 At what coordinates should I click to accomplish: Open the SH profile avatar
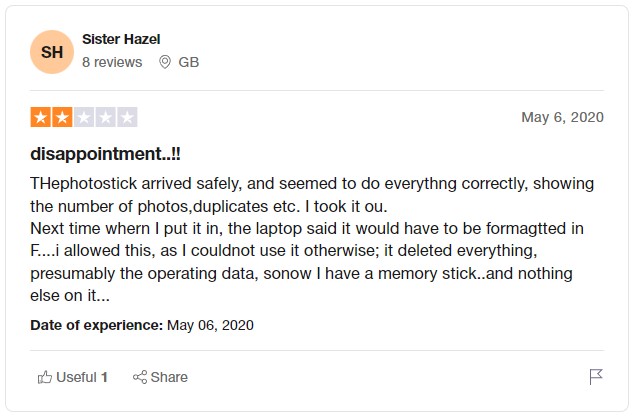pyautogui.click(x=51, y=52)
